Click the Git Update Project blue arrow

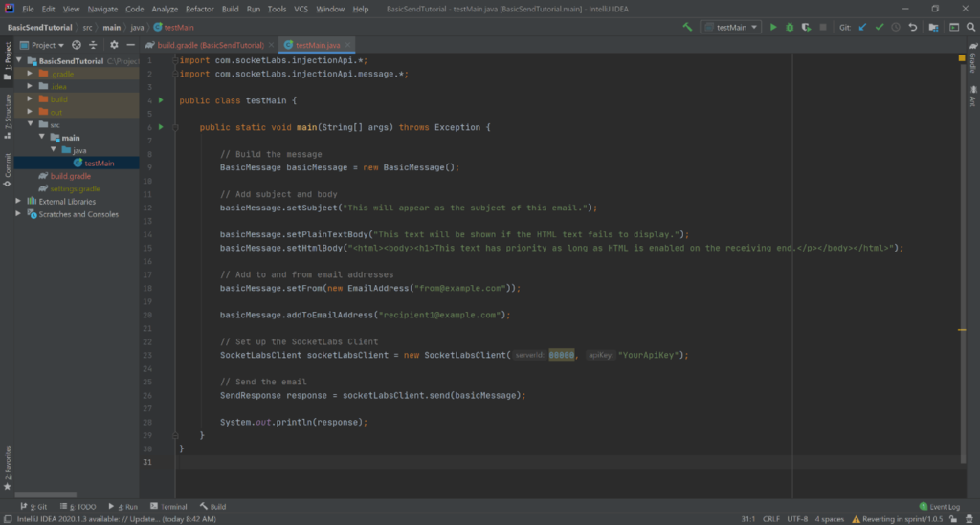(x=863, y=28)
